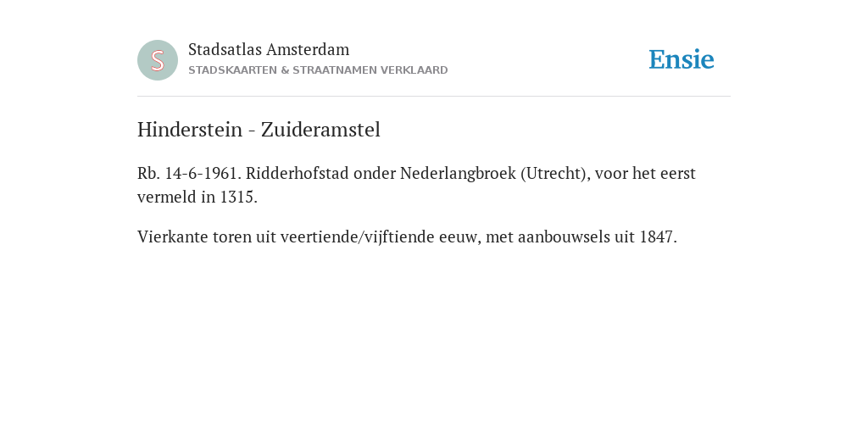Click the place name Nederlangbroek
The image size is (868, 434).
point(458,173)
